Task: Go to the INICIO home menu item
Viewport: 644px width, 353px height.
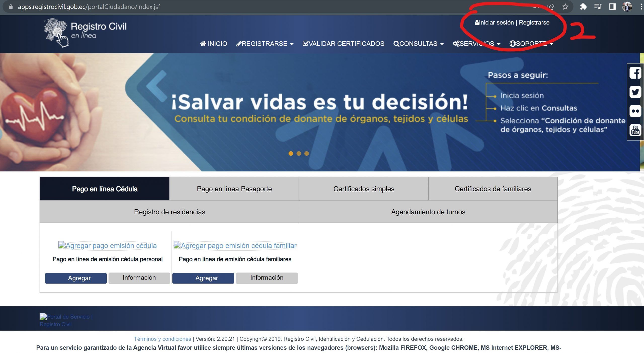Action: tap(214, 44)
